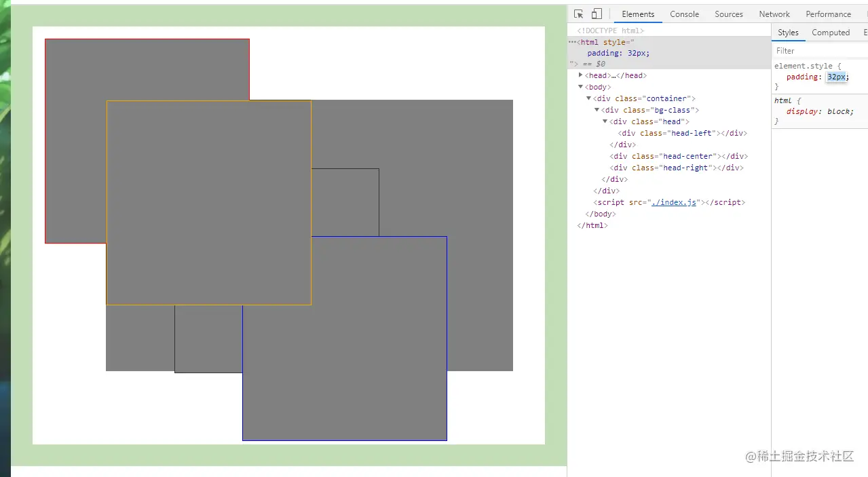This screenshot has height=477, width=868.
Task: Click the display: block declaration
Action: click(820, 111)
